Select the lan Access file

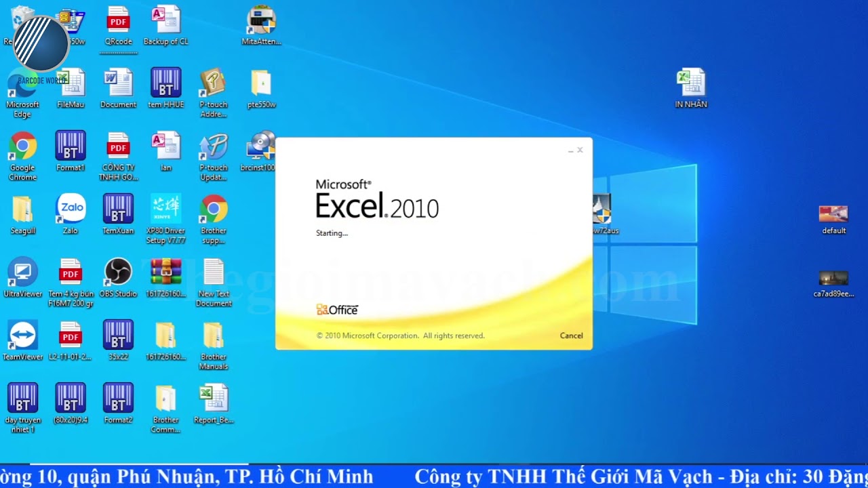[x=165, y=152]
